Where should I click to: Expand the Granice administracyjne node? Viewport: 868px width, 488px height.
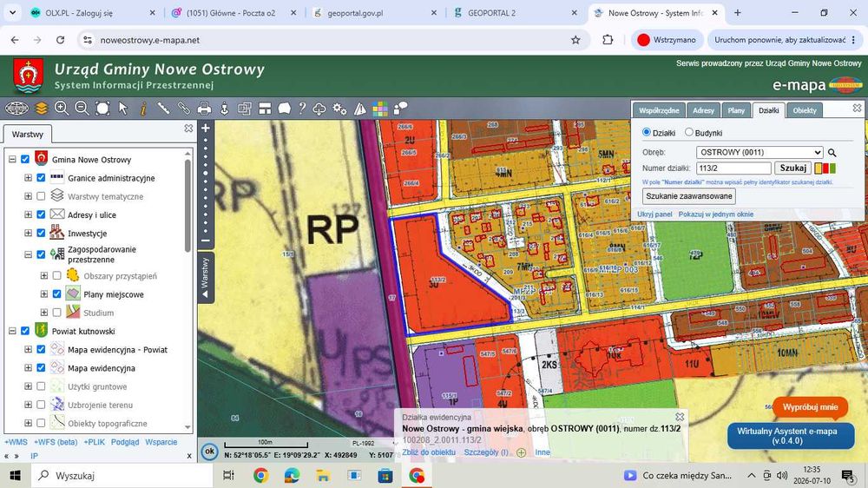pos(29,178)
